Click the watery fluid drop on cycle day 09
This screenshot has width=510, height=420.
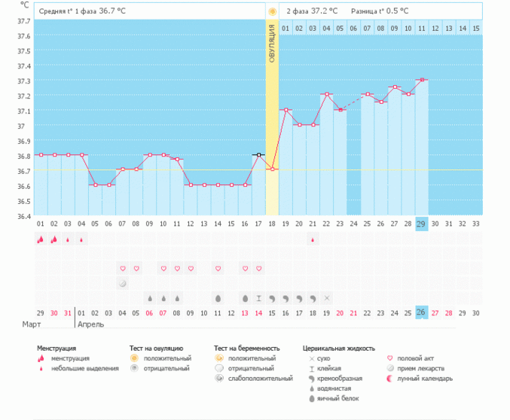pos(149,298)
